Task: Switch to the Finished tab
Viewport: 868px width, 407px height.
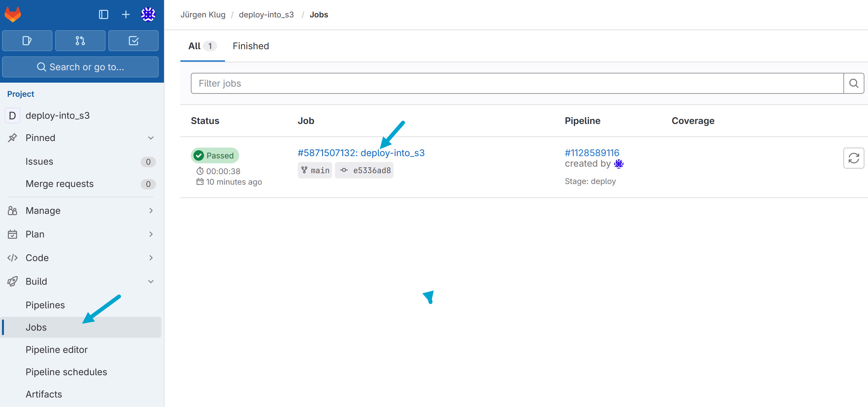Action: click(251, 46)
